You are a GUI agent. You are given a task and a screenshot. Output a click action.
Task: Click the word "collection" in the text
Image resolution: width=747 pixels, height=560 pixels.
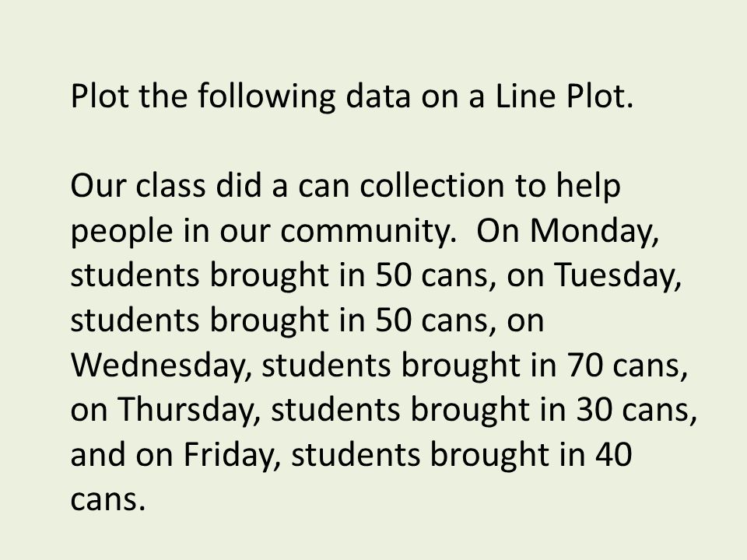pyautogui.click(x=432, y=186)
